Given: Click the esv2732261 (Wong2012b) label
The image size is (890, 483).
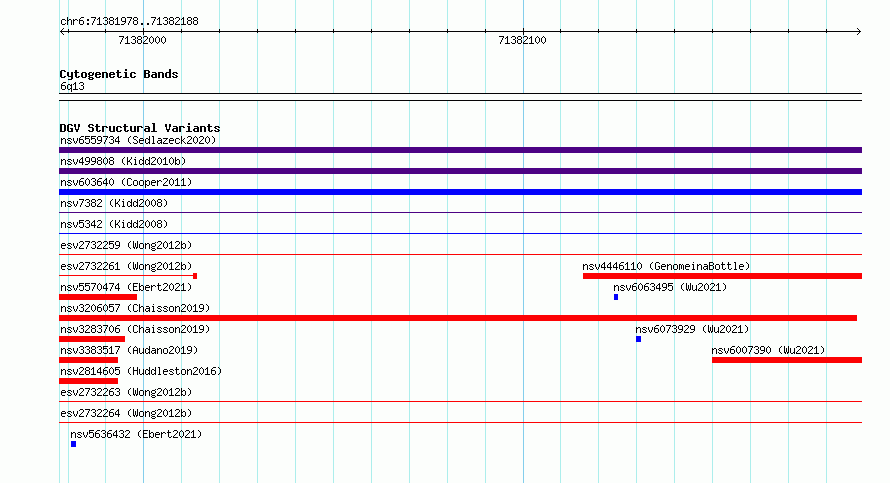Looking at the screenshot, I should pyautogui.click(x=126, y=266).
